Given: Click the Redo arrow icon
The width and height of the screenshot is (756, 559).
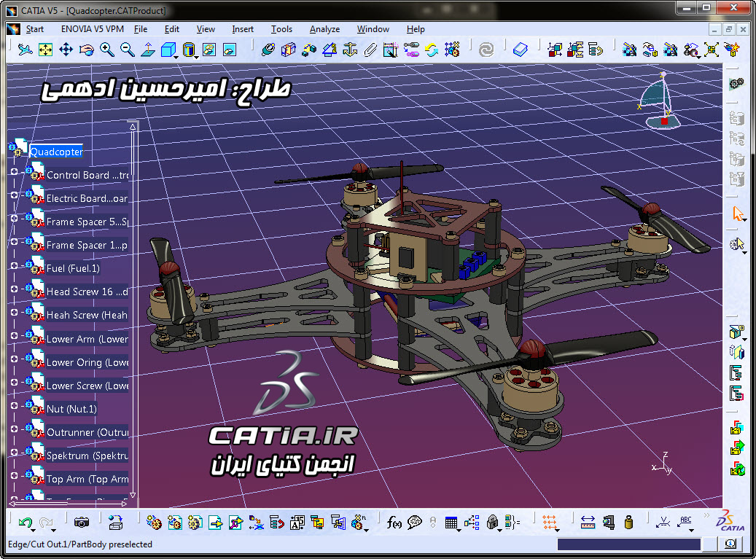Looking at the screenshot, I should click(46, 523).
